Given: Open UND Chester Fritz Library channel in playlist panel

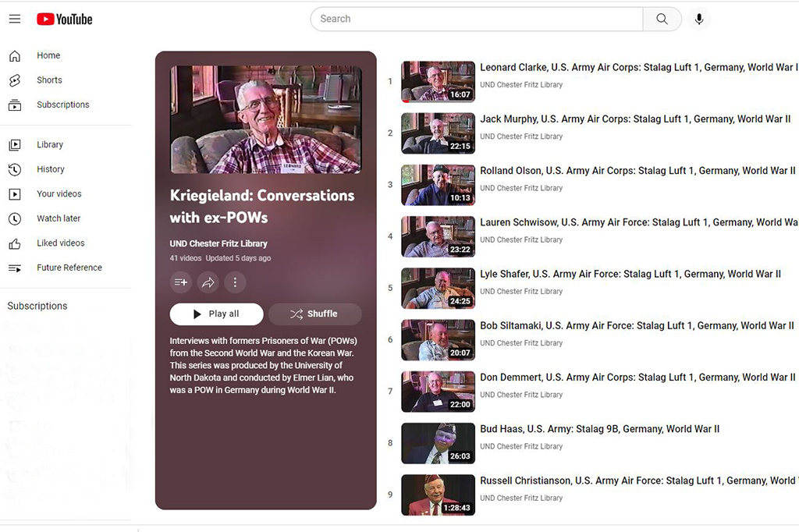Looking at the screenshot, I should coord(218,243).
